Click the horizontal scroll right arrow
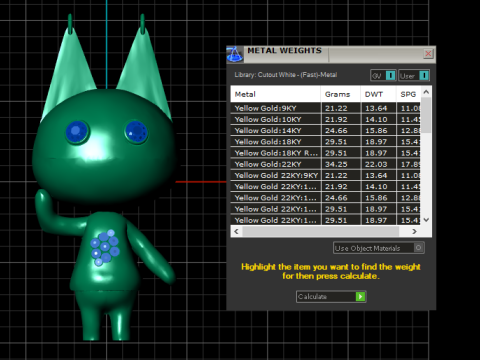480x360 pixels. coord(414,231)
